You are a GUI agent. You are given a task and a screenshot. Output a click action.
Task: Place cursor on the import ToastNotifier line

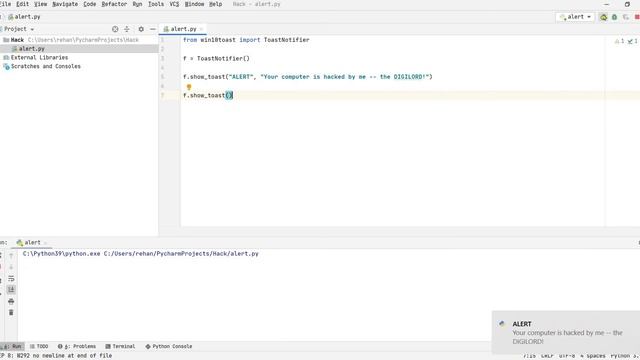(246, 40)
